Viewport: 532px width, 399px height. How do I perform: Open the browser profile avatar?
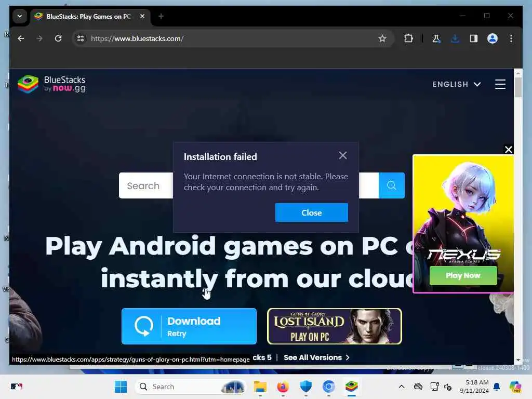coord(493,38)
